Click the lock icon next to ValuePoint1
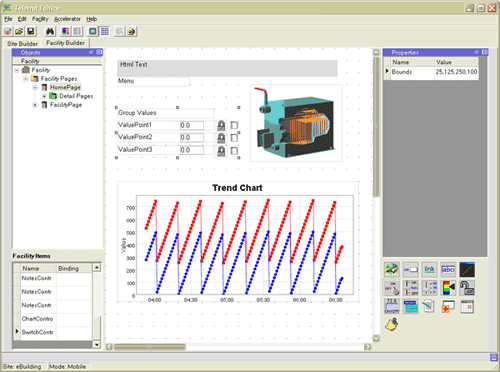The height and width of the screenshot is (372, 500). (221, 125)
